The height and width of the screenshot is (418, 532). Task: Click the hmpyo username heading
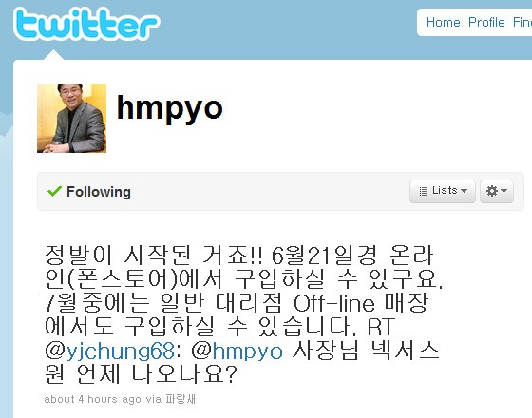pos(169,108)
